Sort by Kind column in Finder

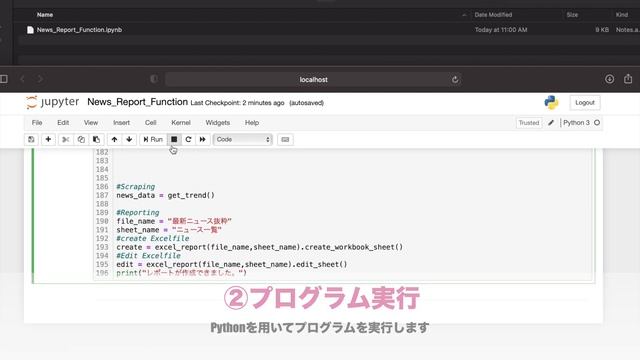tap(622, 15)
